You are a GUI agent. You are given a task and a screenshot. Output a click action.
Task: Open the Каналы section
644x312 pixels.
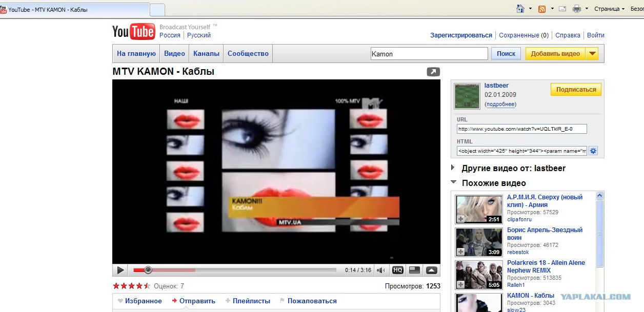206,53
